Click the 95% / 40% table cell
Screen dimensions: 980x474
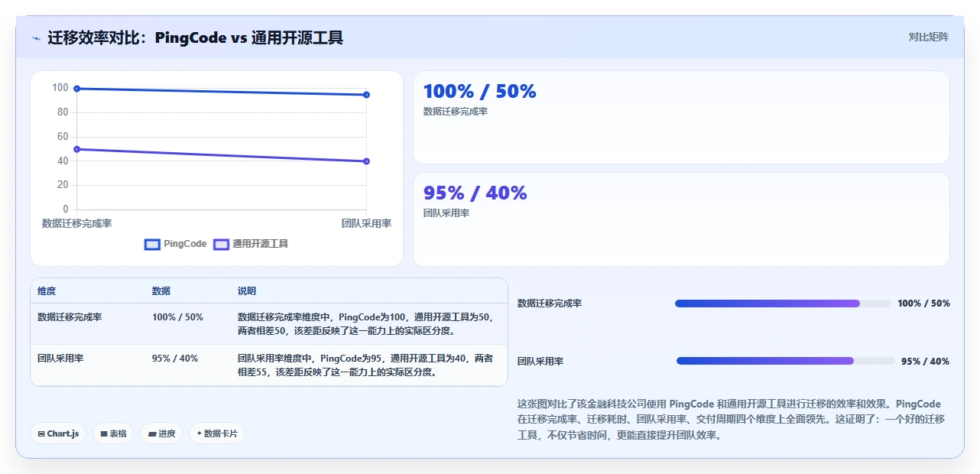click(175, 358)
